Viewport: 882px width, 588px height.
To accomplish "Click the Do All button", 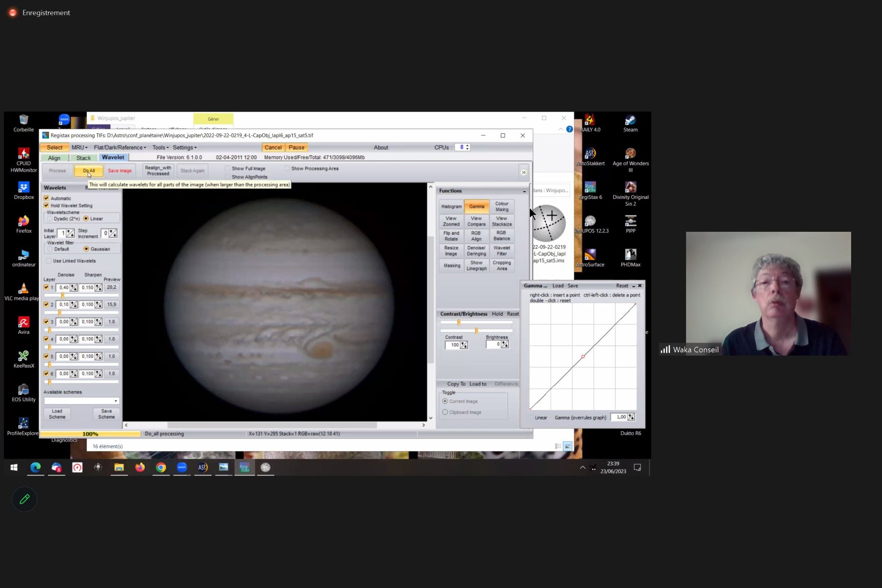I will (x=89, y=171).
